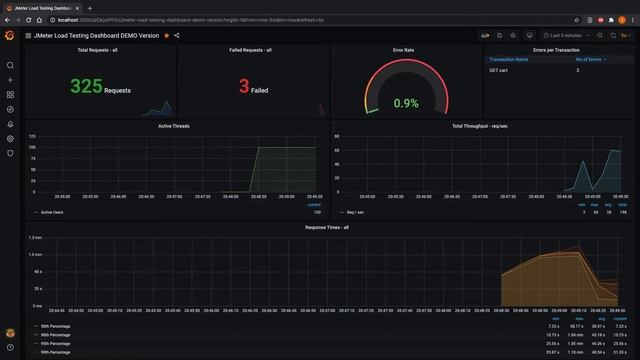Open the Dashboards grid icon in sidebar

pos(10,95)
